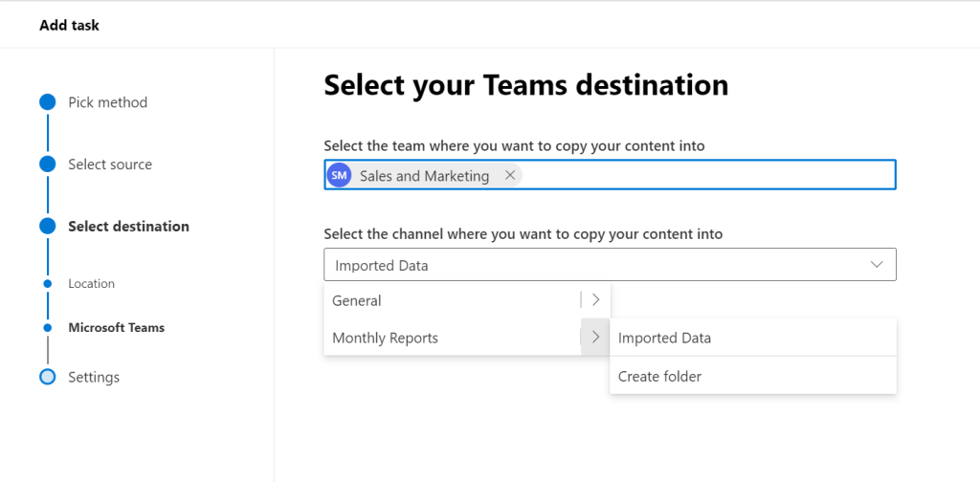The height and width of the screenshot is (482, 980).
Task: Click the Select destination step circle
Action: point(48,227)
